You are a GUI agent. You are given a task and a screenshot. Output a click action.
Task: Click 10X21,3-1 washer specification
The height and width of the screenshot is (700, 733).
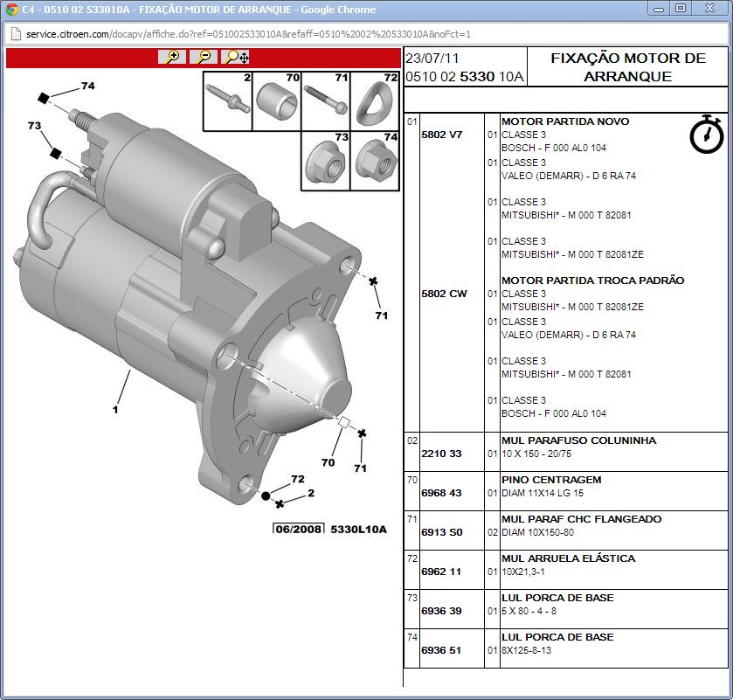pyautogui.click(x=523, y=572)
